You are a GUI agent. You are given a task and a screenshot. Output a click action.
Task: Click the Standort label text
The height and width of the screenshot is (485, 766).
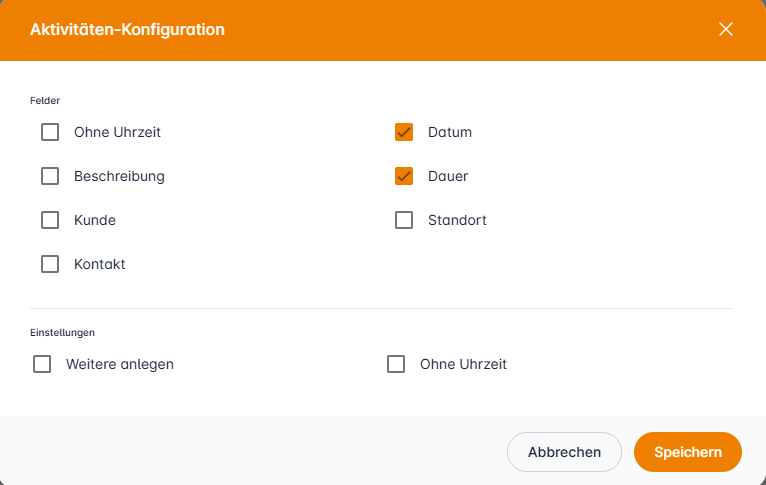tap(457, 220)
